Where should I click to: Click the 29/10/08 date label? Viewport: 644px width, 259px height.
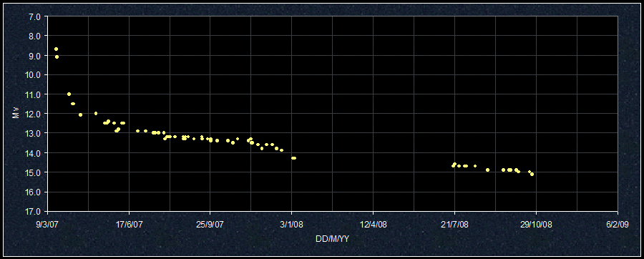536,225
